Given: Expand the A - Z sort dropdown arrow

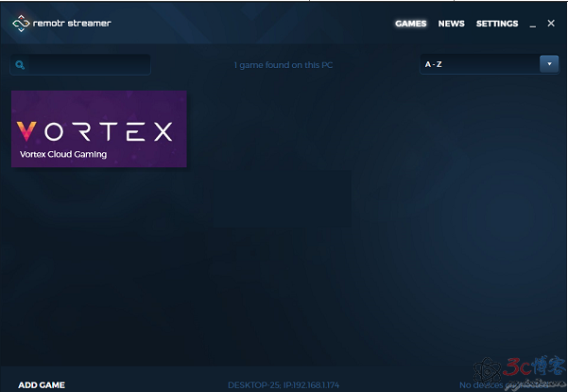Looking at the screenshot, I should coord(549,64).
